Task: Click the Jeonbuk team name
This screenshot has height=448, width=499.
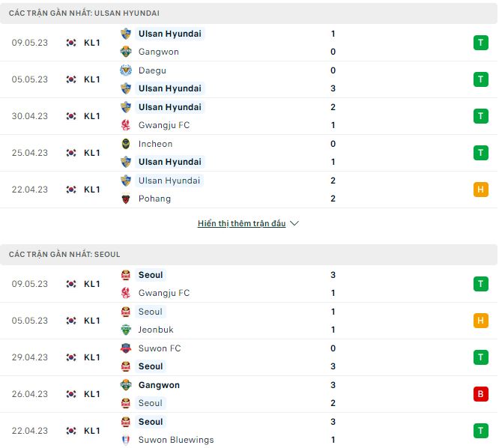Action: tap(155, 330)
